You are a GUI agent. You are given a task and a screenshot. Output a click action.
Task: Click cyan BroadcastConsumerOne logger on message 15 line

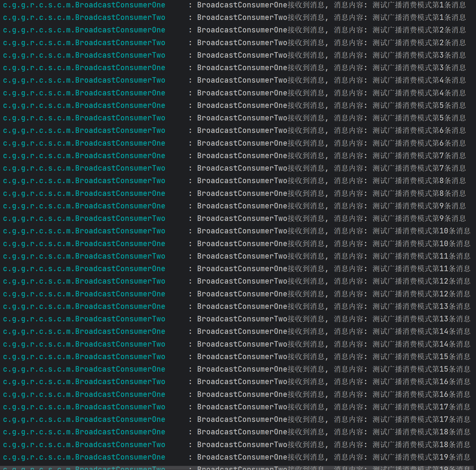(84, 369)
